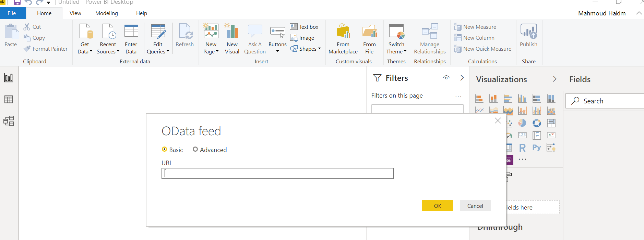Open From Marketplace custom visuals
The width and height of the screenshot is (644, 240).
343,39
